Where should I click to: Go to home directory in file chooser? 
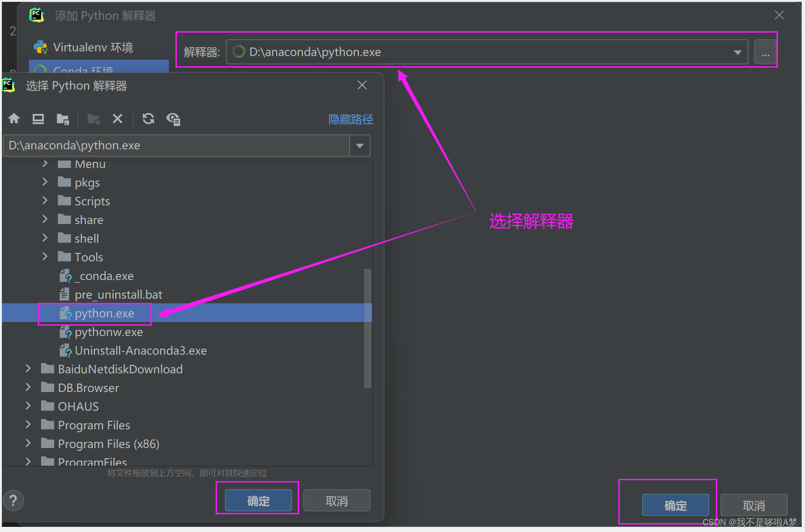pyautogui.click(x=14, y=119)
